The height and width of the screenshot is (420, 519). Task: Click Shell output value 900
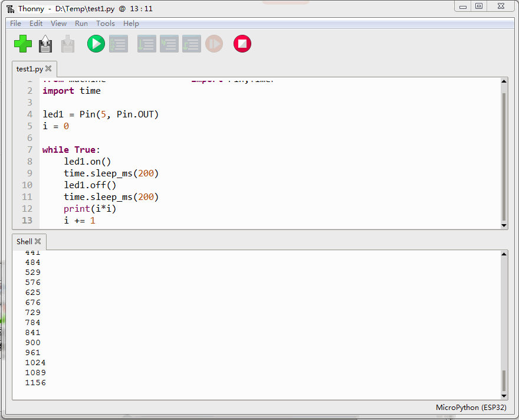33,343
